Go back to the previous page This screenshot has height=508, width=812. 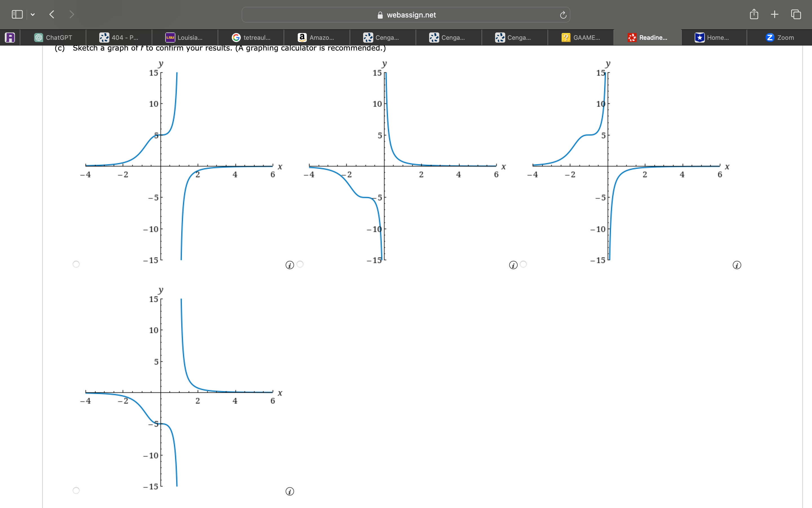[x=52, y=14]
